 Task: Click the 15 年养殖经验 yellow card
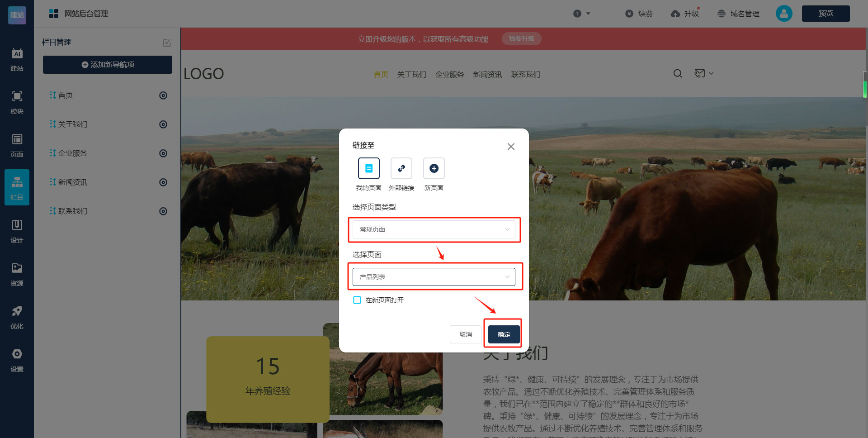pos(268,379)
